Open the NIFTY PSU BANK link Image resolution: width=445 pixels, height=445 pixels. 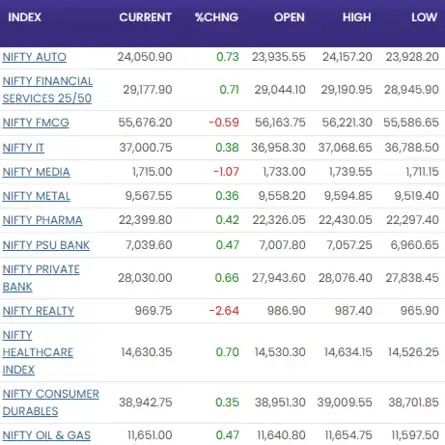46,245
